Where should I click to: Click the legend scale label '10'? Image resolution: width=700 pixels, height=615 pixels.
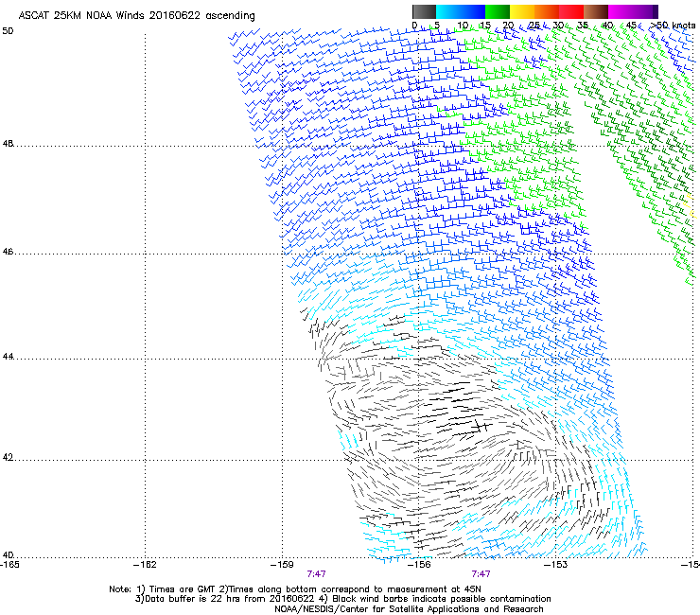click(x=463, y=26)
